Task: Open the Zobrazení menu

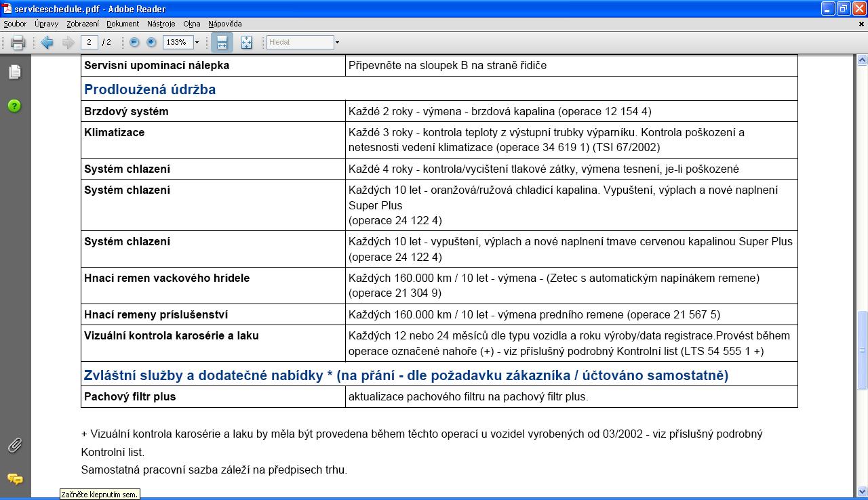Action: 83,24
